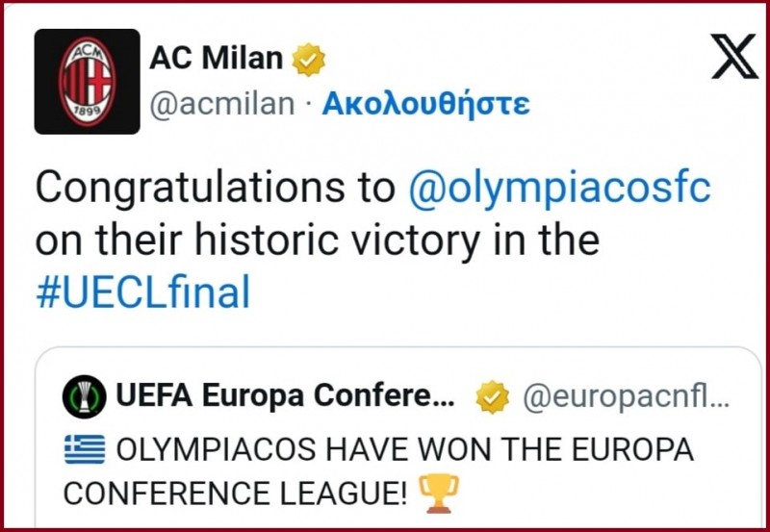770x532 pixels.
Task: Open the quoted UEFA tweet card
Action: pyautogui.click(x=398, y=438)
